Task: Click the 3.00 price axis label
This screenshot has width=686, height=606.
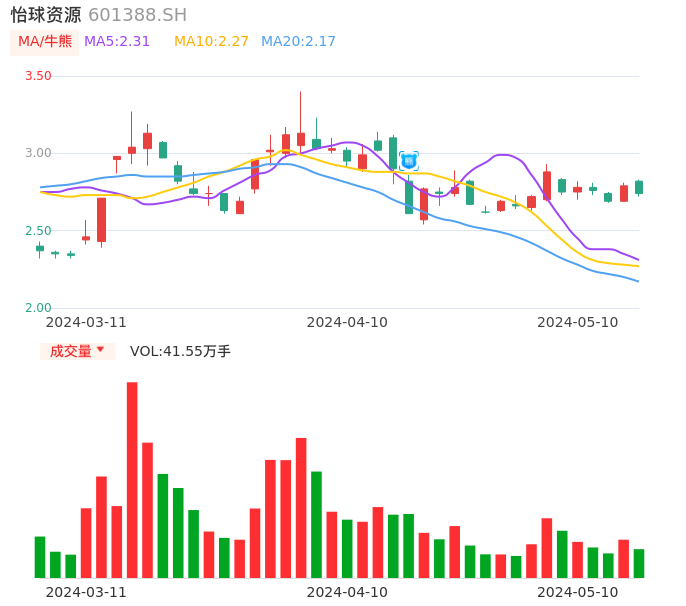Action: point(37,153)
